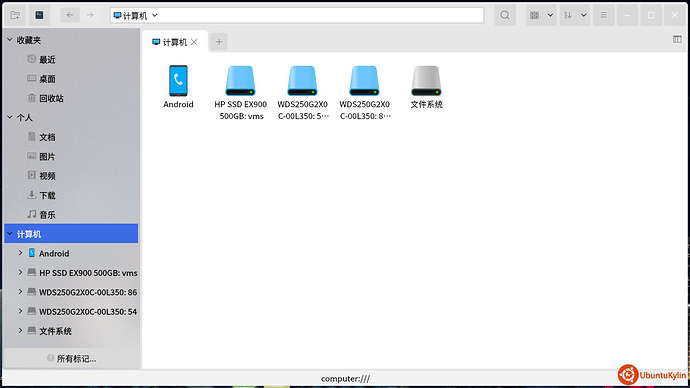Viewport: 690px width, 388px height.
Task: Select the HP SSD EX900 drive icon
Action: (x=240, y=81)
